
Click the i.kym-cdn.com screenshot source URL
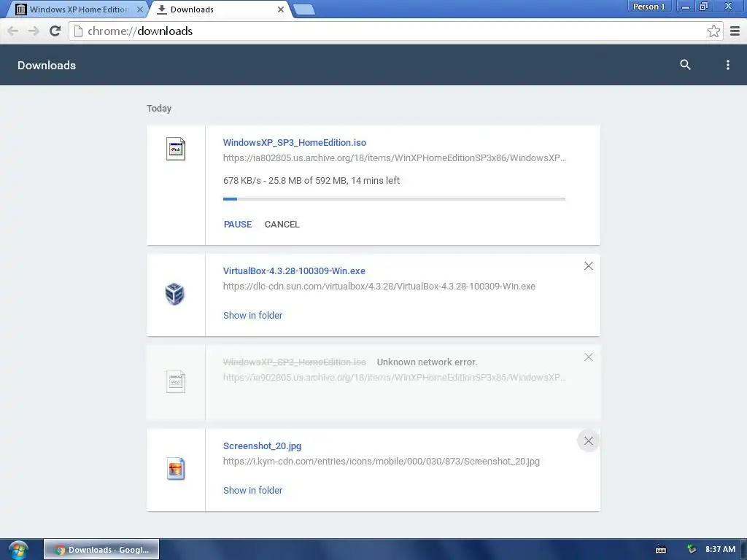tap(381, 462)
